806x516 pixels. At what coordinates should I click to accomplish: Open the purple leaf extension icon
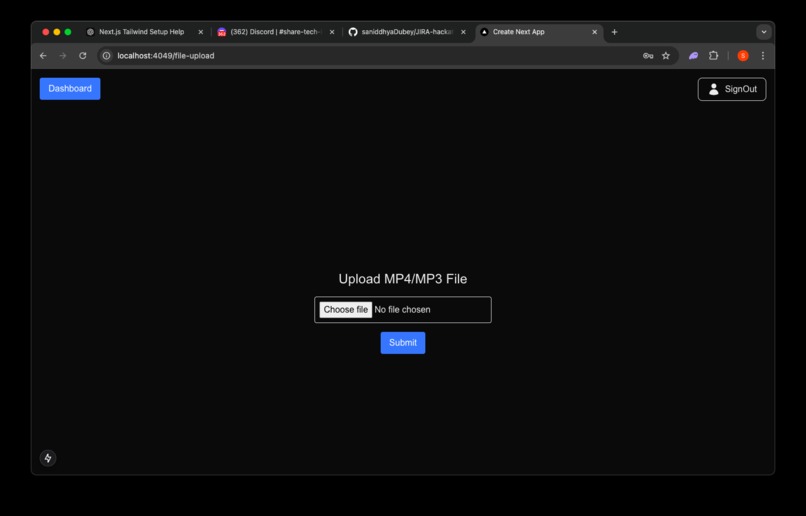click(x=693, y=56)
